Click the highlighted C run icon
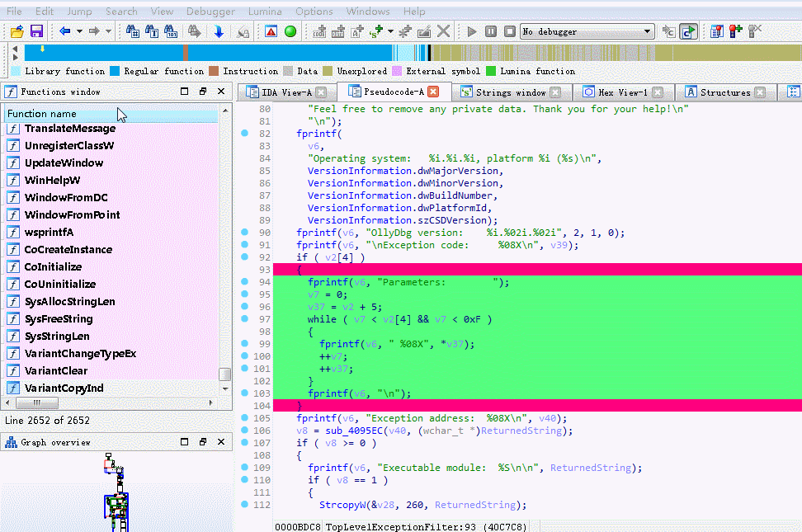This screenshot has width=802, height=532. point(688,31)
